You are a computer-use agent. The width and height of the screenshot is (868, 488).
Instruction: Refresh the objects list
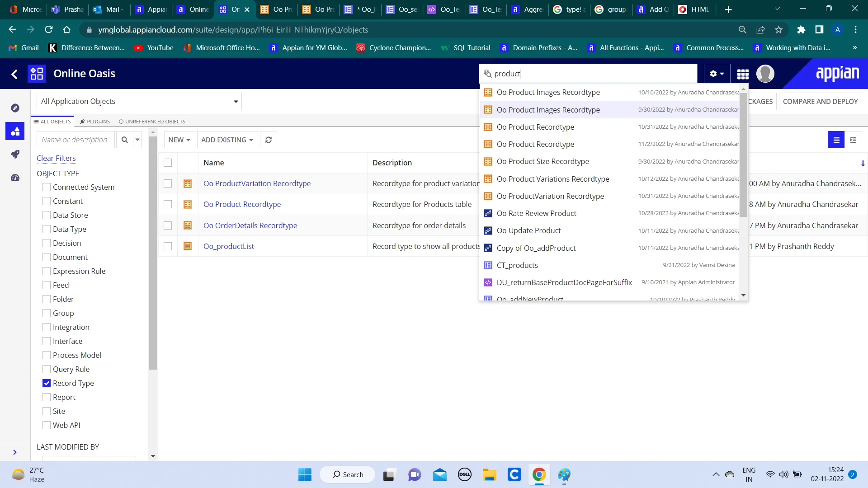[x=269, y=140]
